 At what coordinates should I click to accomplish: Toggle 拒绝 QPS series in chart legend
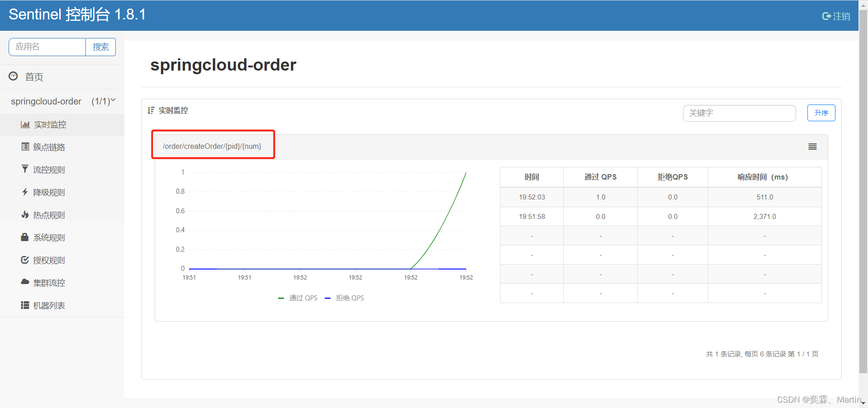click(345, 298)
